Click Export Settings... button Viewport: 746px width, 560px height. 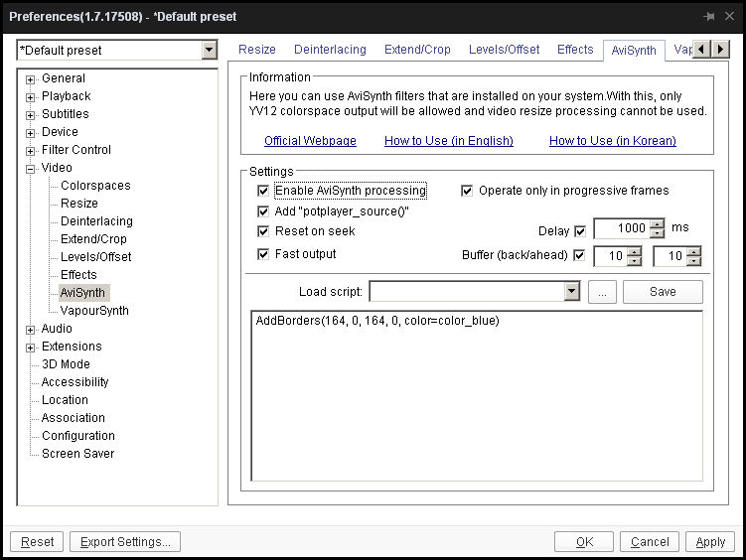(x=125, y=542)
